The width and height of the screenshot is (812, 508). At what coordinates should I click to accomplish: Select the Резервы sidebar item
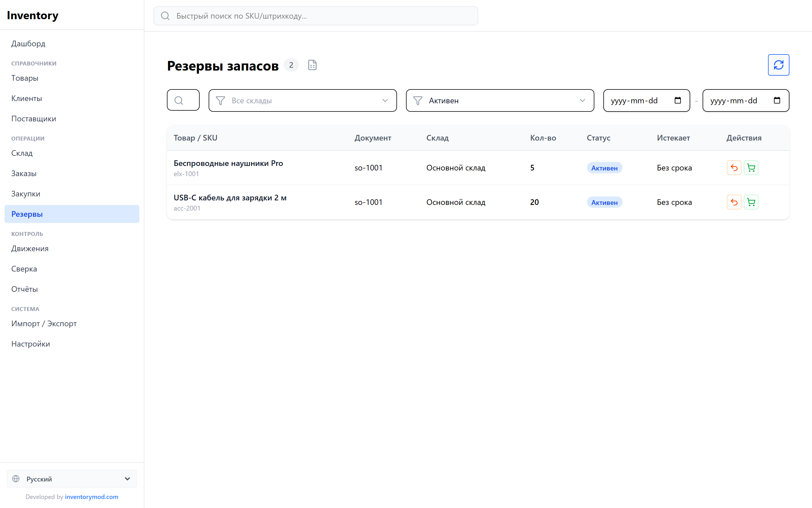72,214
